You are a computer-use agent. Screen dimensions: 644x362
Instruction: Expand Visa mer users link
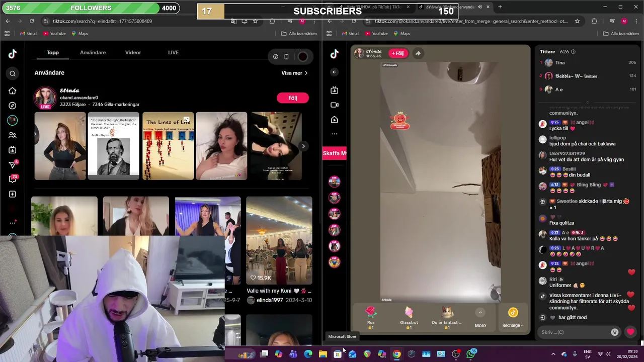coord(294,73)
